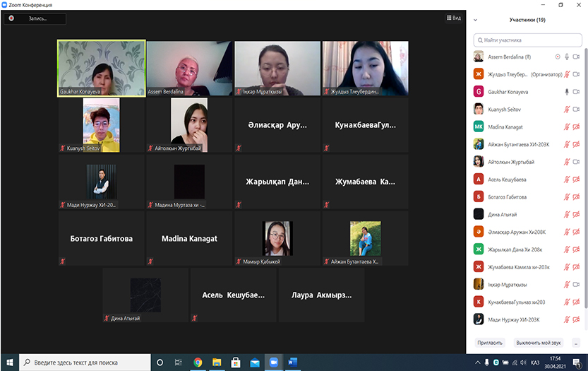588x371 pixels.
Task: Open Windows Task View from the taskbar
Action: point(179,363)
